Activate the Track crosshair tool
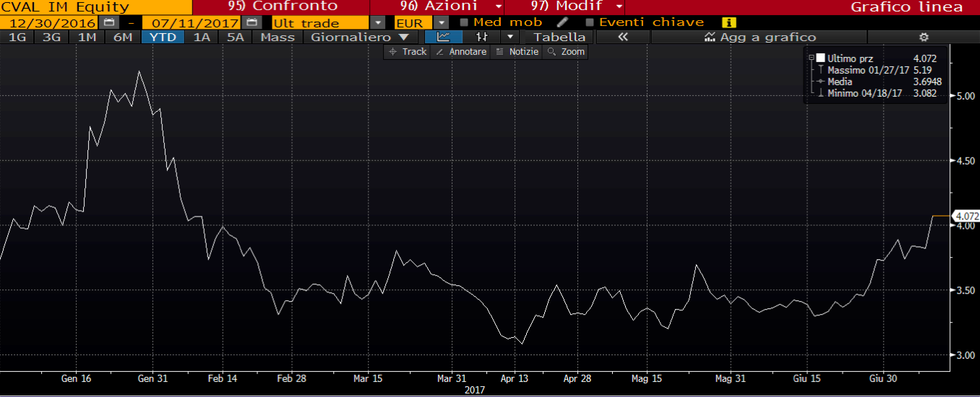The image size is (980, 397). (x=408, y=52)
